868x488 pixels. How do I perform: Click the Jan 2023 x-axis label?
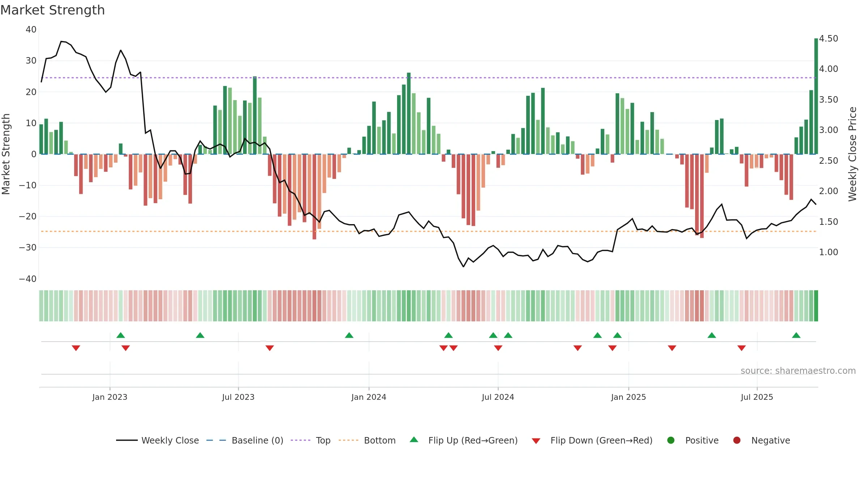click(x=110, y=397)
